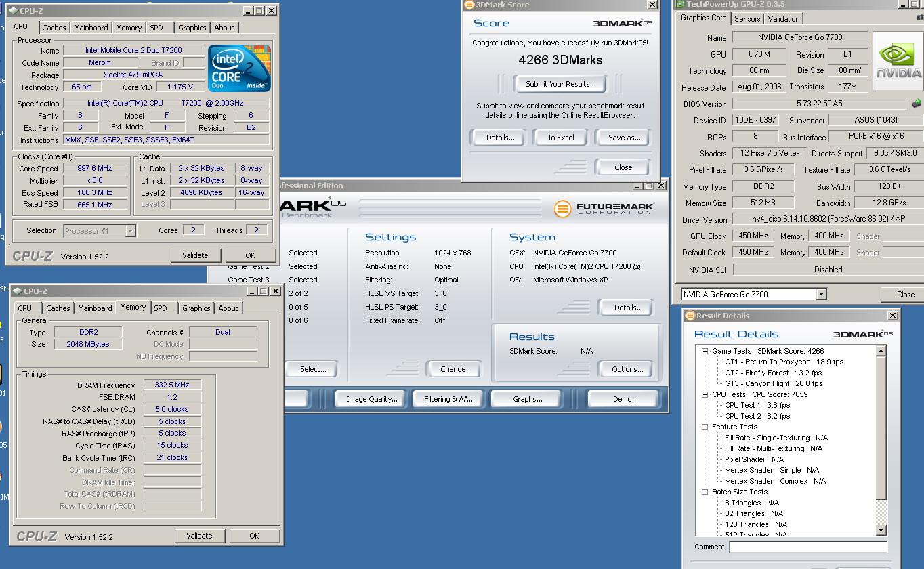
Task: Select Fill Rate - Single-Texturing row
Action: (776, 438)
